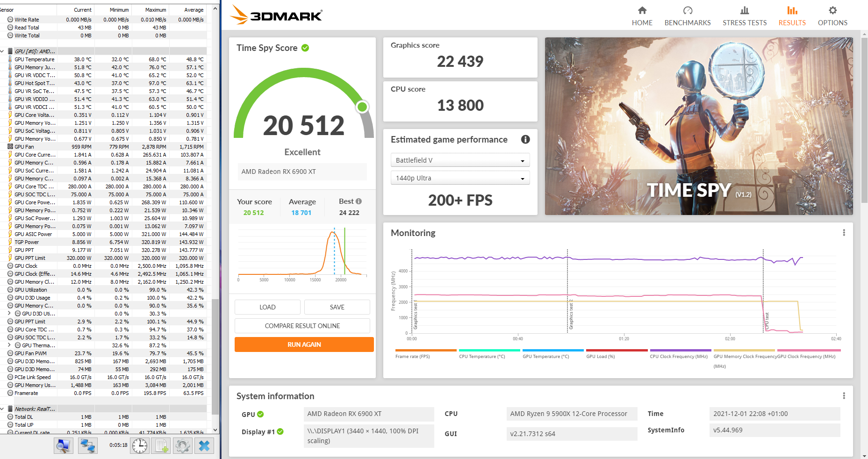Click the thermometer icon of GPU Temperature row
Viewport: 868px width, 459px height.
pyautogui.click(x=10, y=59)
